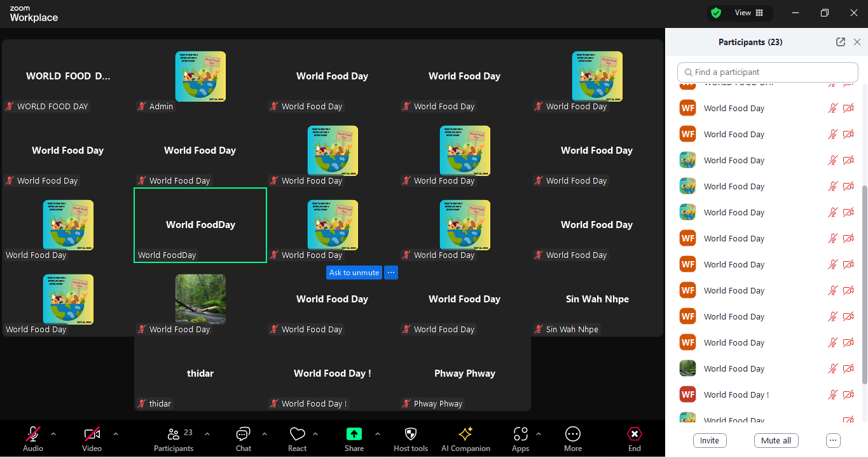Expand audio settings arrow beside Audio
This screenshot has height=458, width=868.
click(53, 434)
